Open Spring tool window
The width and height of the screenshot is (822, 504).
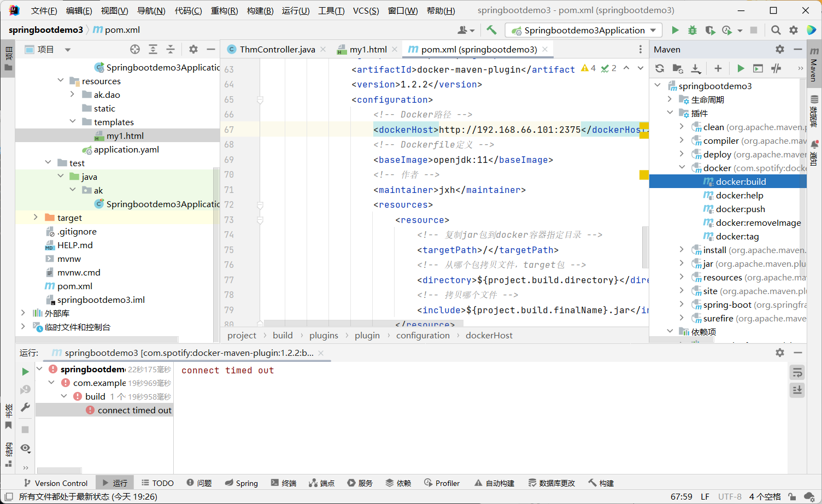point(241,483)
